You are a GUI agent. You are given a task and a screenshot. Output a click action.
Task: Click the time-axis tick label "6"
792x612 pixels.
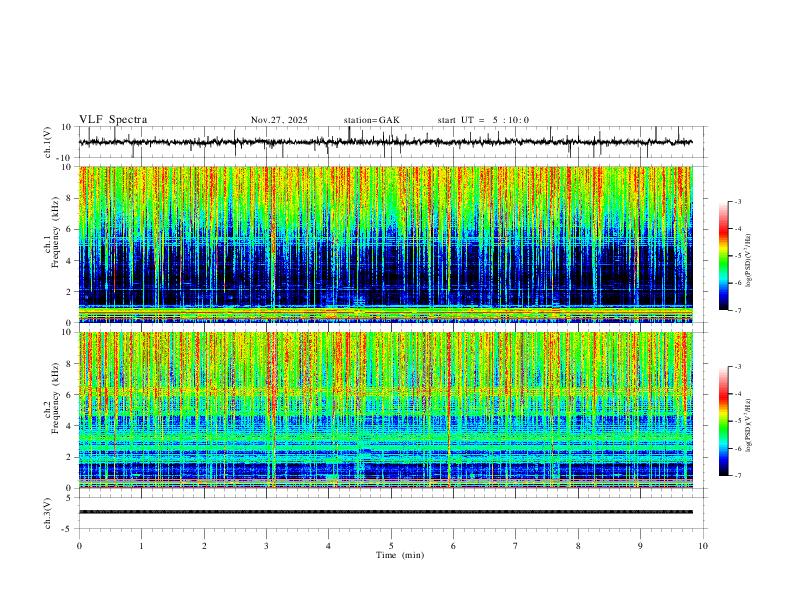point(453,546)
